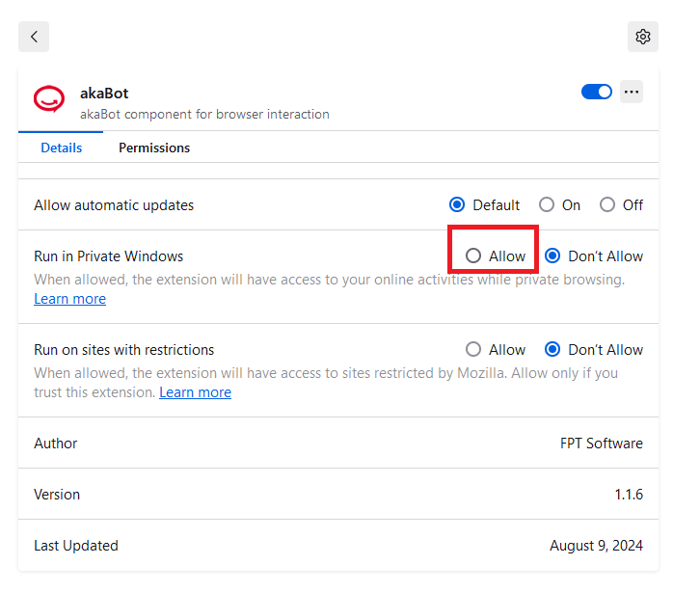The height and width of the screenshot is (592, 700).
Task: Select Default for automatic updates
Action: tap(457, 205)
